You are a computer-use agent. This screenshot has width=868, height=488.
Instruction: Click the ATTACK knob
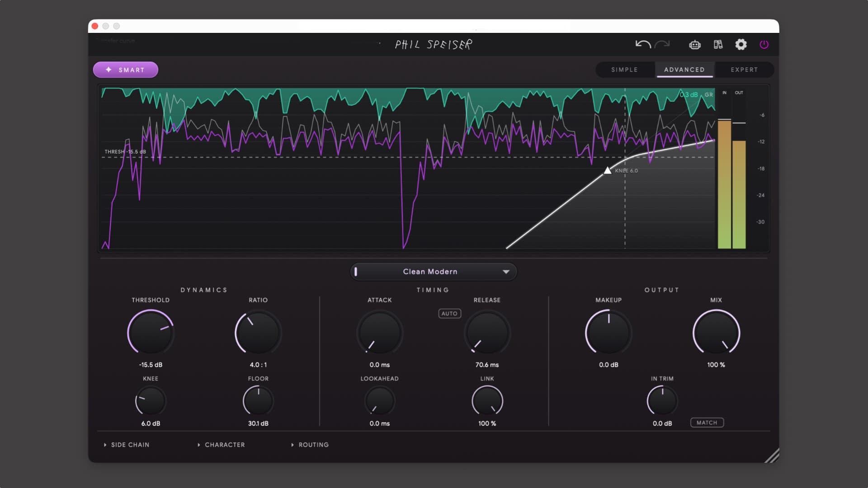(x=380, y=333)
